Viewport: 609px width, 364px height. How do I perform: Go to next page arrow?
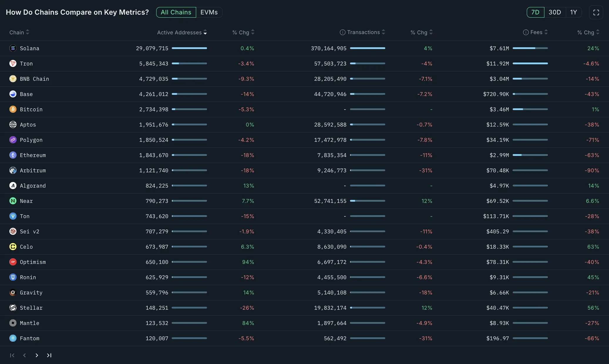37,355
